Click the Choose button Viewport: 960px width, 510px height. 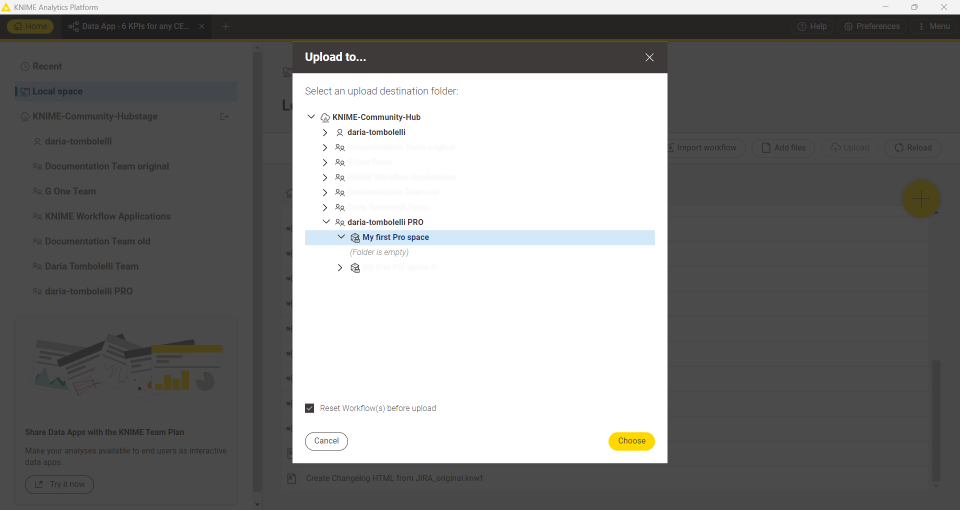pyautogui.click(x=631, y=441)
